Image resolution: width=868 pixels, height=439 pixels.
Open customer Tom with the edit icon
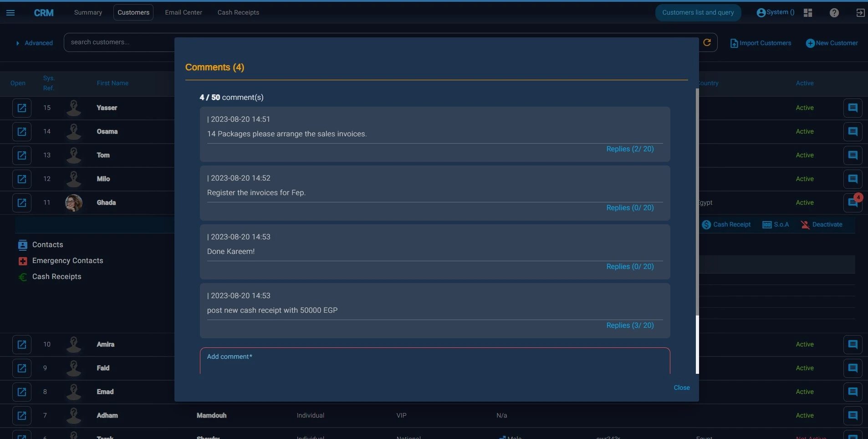(22, 155)
